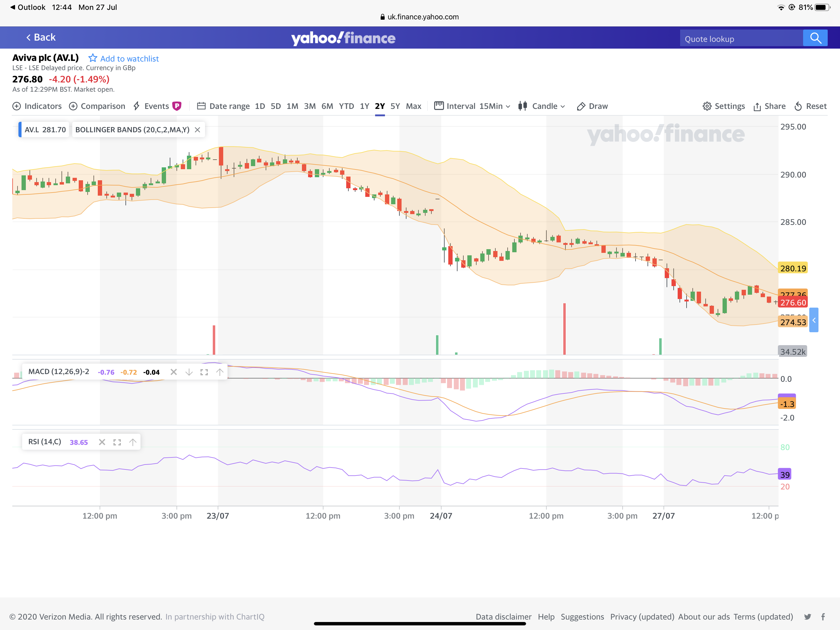Click the 280.19 upper band label
This screenshot has height=630, width=840.
pos(793,268)
